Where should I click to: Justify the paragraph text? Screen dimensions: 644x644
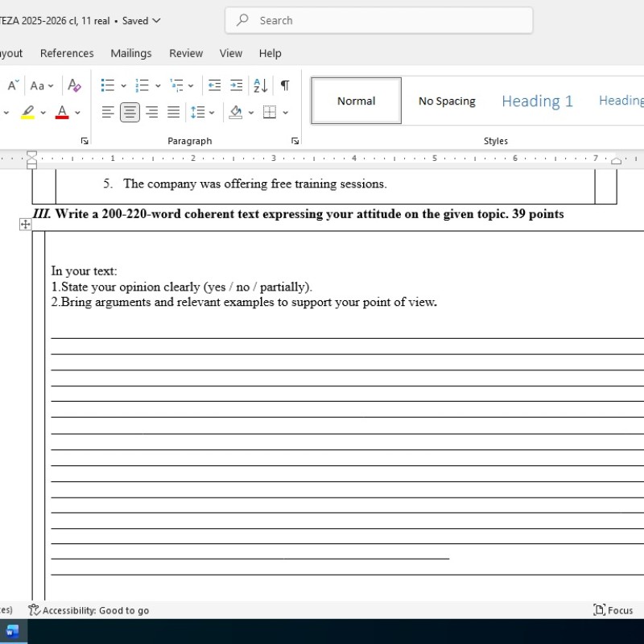coord(173,113)
